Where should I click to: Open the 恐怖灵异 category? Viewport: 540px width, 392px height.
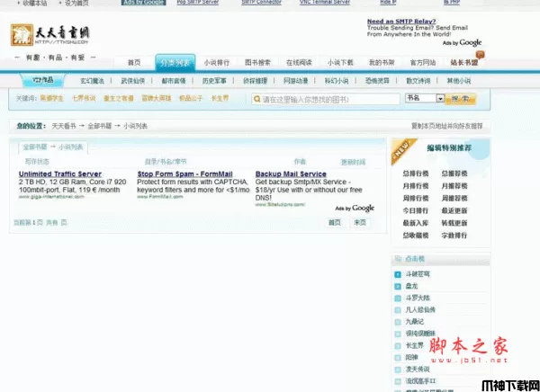(377, 80)
